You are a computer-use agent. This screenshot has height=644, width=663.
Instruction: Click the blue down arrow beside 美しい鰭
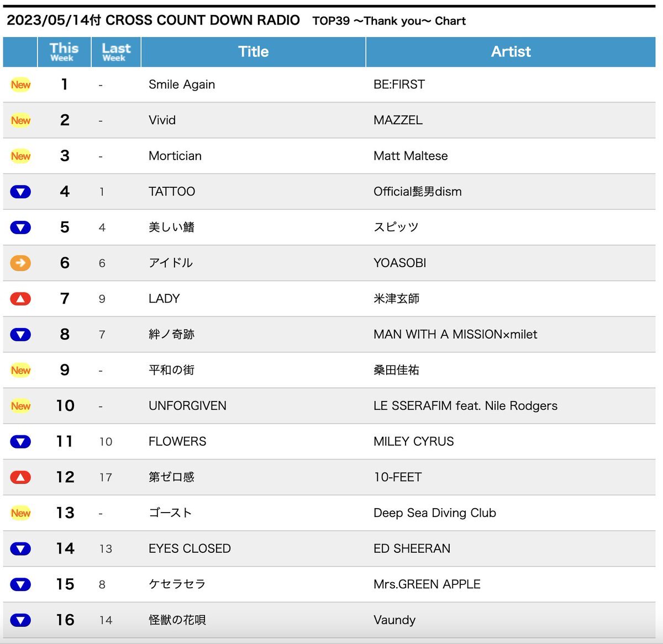pyautogui.click(x=20, y=228)
